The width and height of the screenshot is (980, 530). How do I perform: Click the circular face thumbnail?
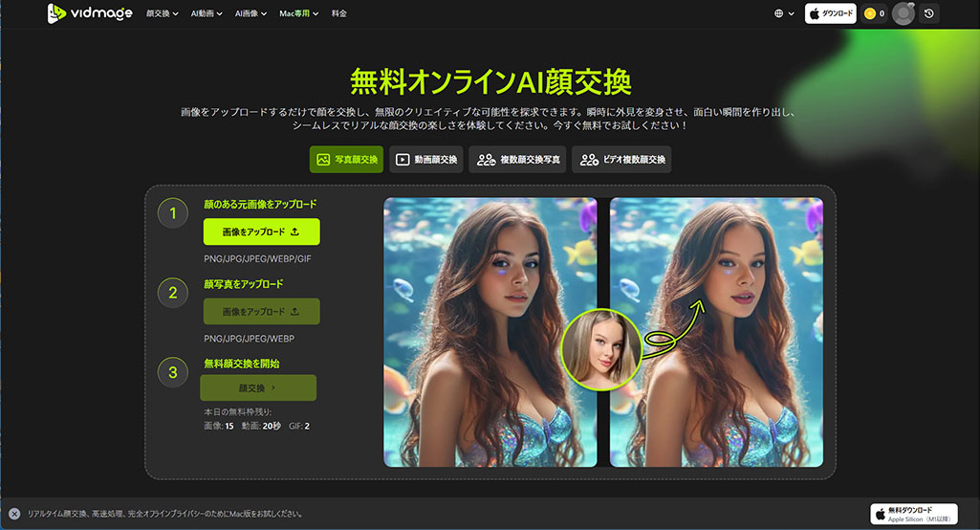[601, 349]
